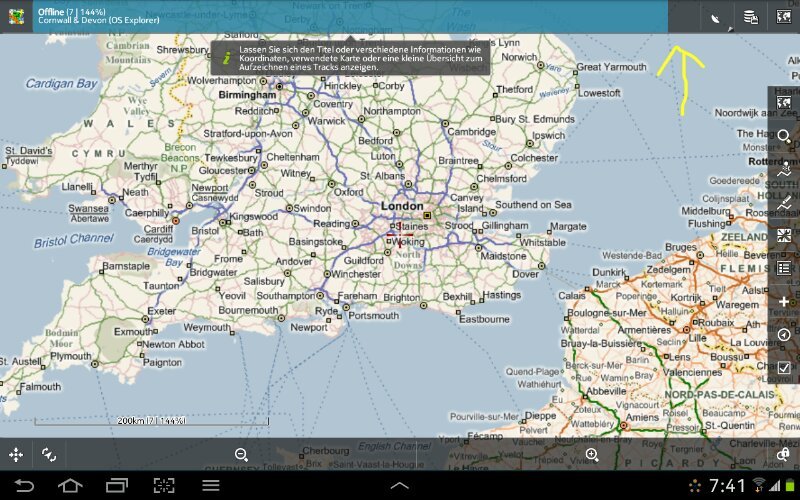Tap Great Yarmouth label on the map

pyautogui.click(x=611, y=67)
